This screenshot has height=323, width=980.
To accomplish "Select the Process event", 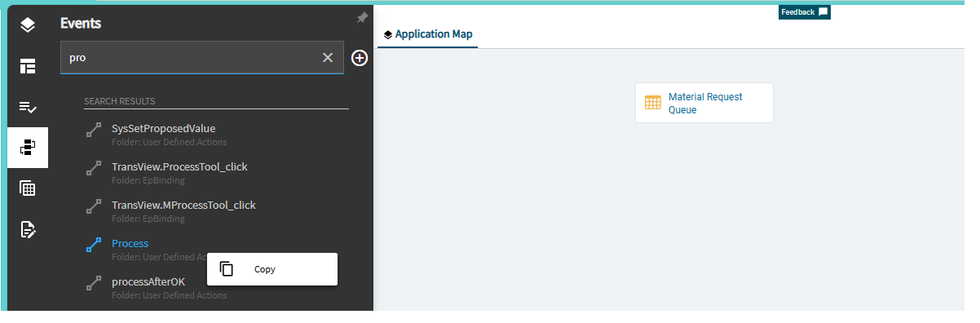I will (130, 243).
